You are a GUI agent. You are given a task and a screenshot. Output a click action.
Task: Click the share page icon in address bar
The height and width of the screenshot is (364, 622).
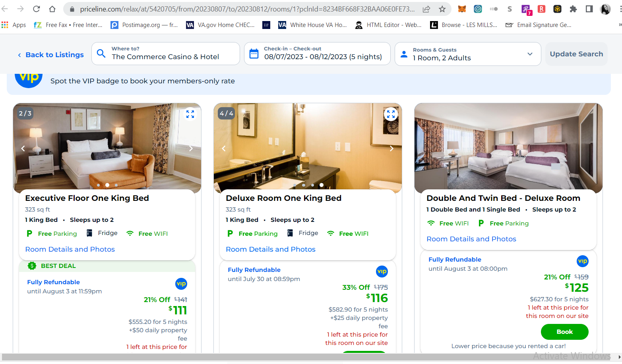pos(426,9)
